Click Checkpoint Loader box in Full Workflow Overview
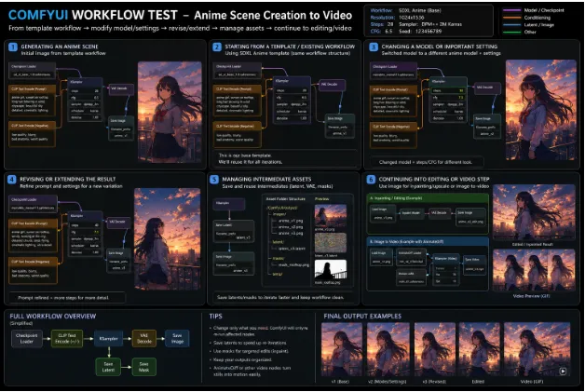585x392 pixels. tap(26, 338)
